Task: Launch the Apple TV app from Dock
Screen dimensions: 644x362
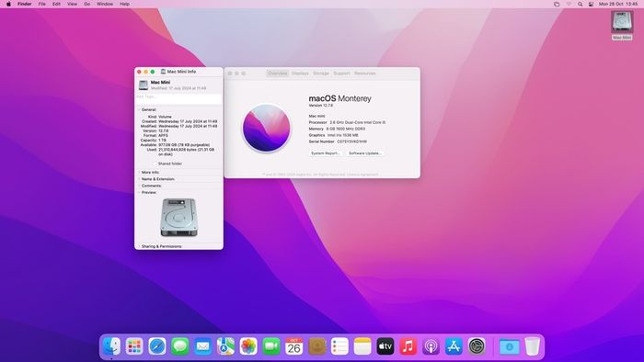Action: click(385, 346)
